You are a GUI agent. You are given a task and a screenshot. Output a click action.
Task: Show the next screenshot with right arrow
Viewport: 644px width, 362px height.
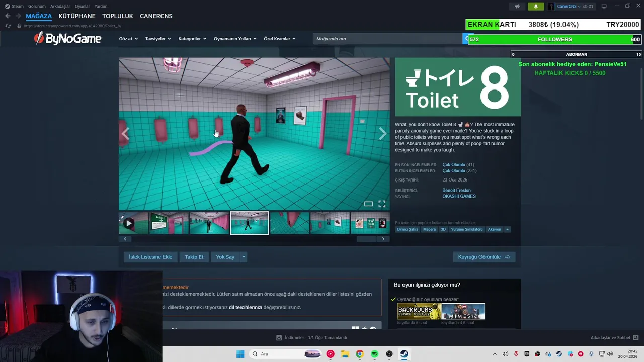pos(382,134)
